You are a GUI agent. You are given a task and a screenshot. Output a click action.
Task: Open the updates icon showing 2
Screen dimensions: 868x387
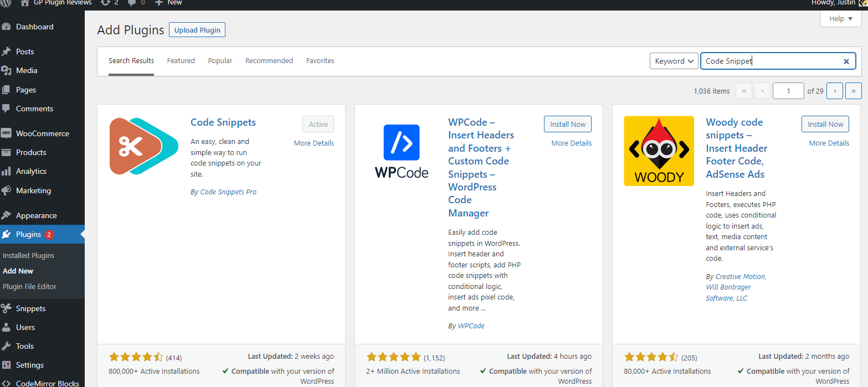click(105, 3)
